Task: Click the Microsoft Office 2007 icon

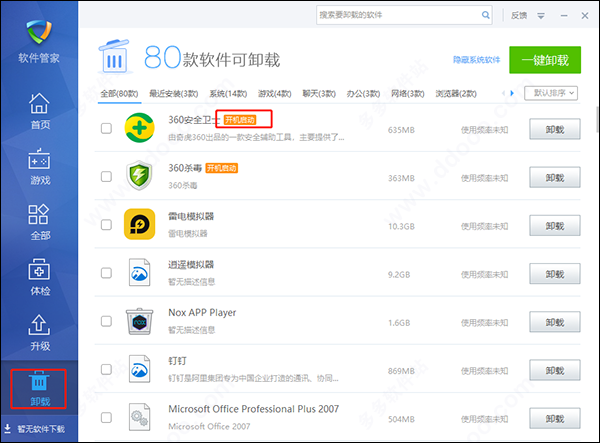Action: 140,417
